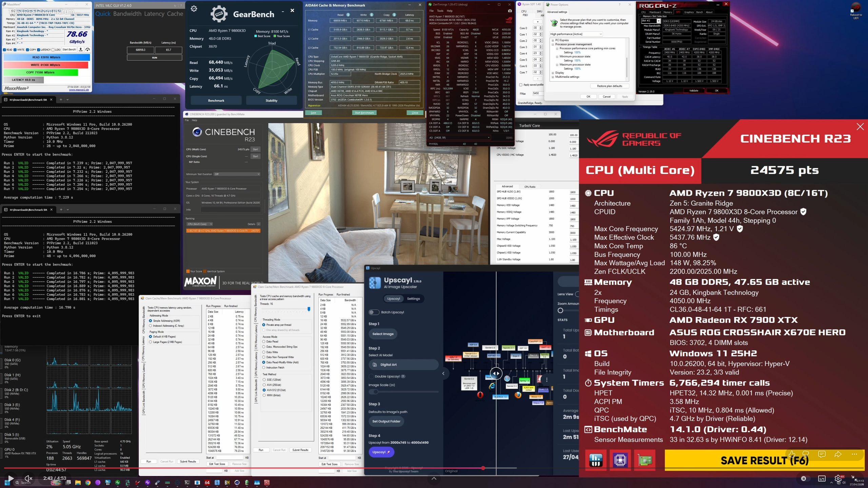
Task: Click Start Benchmark in AIDA64
Action: click(364, 113)
